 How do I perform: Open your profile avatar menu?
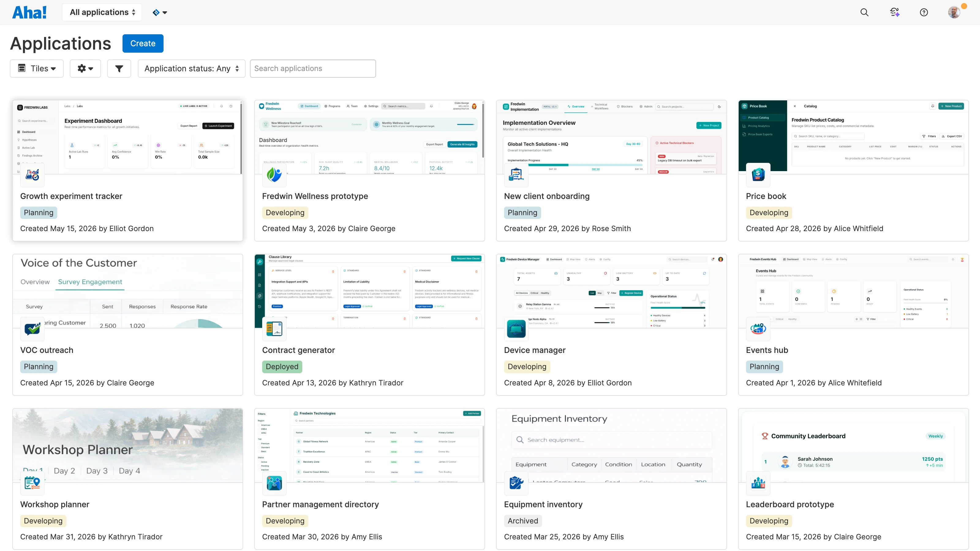(954, 12)
